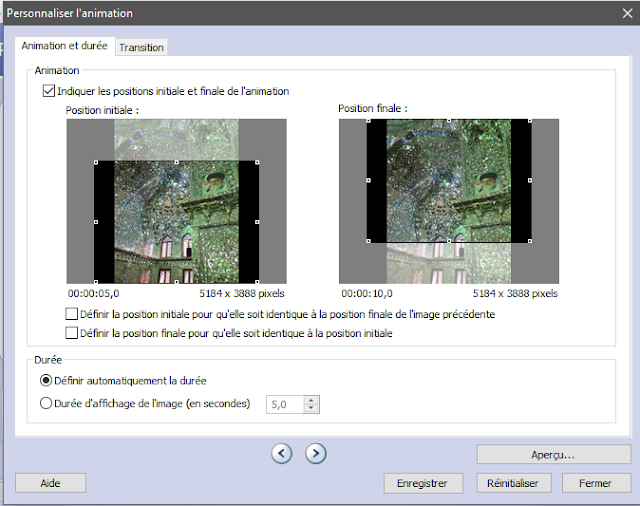640x506 pixels.
Task: Enable position initiale identique à l'image précédente
Action: [x=71, y=314]
